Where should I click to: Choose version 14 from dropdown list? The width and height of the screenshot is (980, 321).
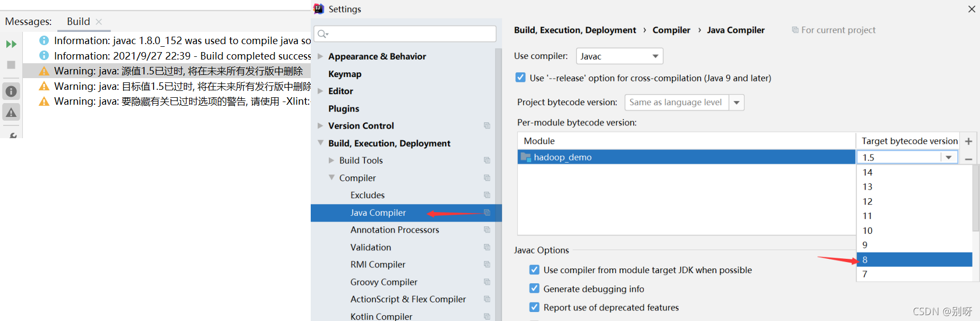[x=914, y=172]
